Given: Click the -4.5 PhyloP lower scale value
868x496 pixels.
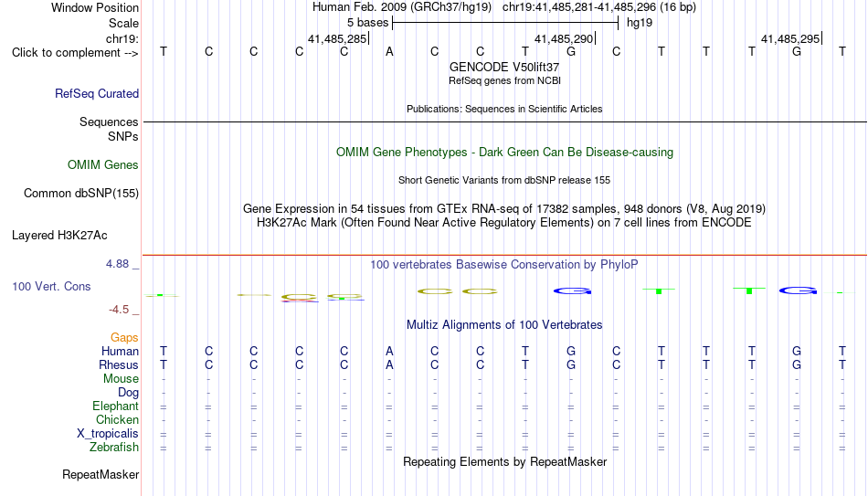Looking at the screenshot, I should [x=119, y=310].
